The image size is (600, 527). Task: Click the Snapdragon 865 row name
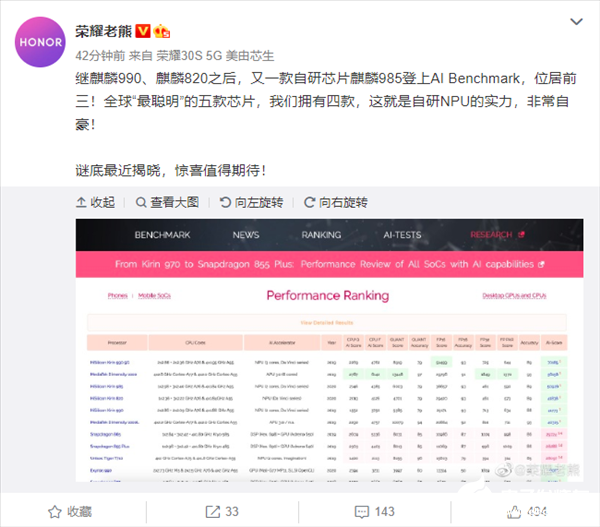(106, 434)
